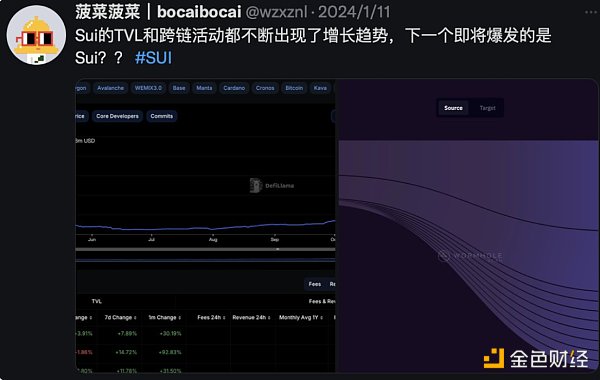Viewport: 600px width, 380px height.
Task: Select the Bitcoin chain chip
Action: point(294,88)
